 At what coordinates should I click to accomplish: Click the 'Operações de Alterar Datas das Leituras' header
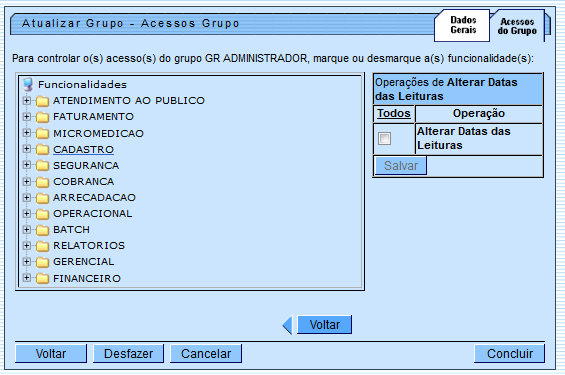(458, 89)
